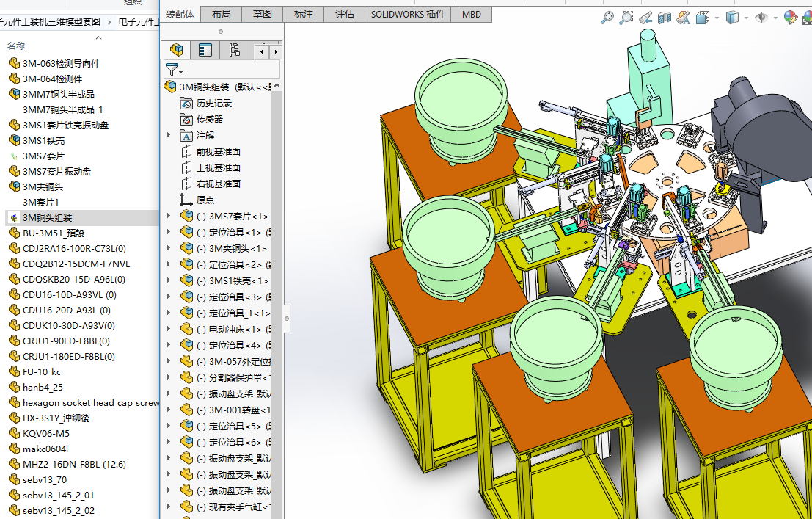Activate the Section View tool
Image resolution: width=812 pixels, height=519 pixels.
pyautogui.click(x=665, y=18)
